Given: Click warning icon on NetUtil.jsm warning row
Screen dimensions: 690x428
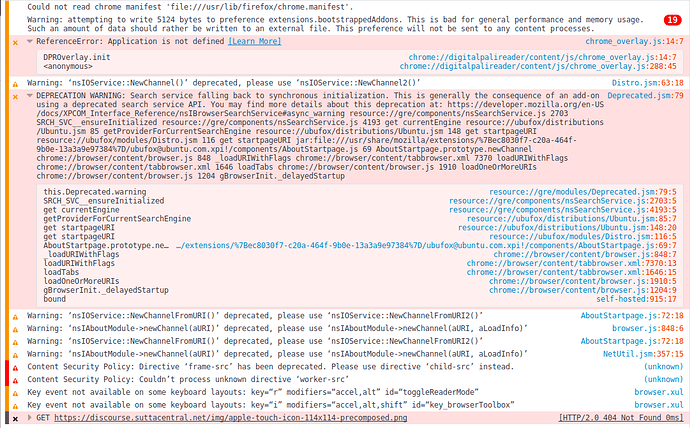Looking at the screenshot, I should click(15, 355).
